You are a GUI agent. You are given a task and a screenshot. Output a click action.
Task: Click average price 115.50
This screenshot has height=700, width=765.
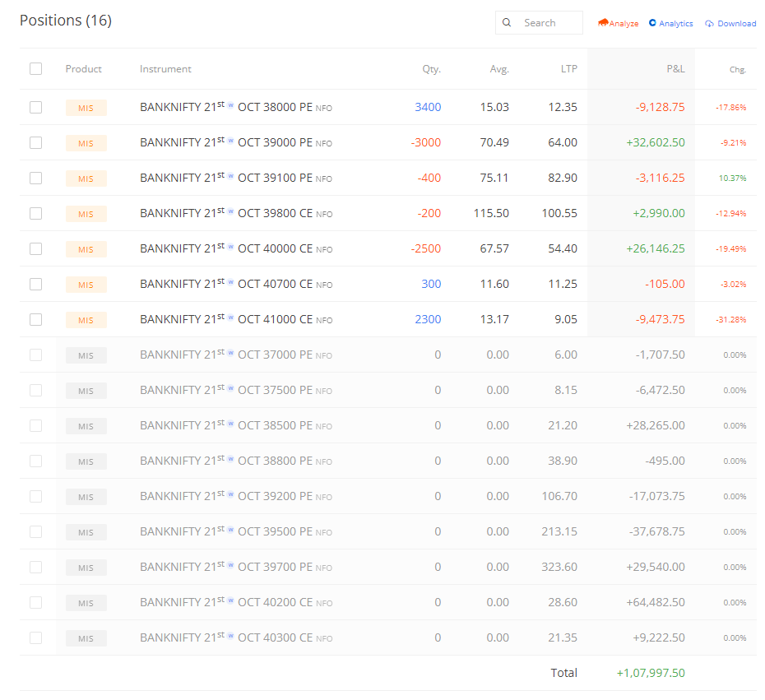click(x=491, y=213)
